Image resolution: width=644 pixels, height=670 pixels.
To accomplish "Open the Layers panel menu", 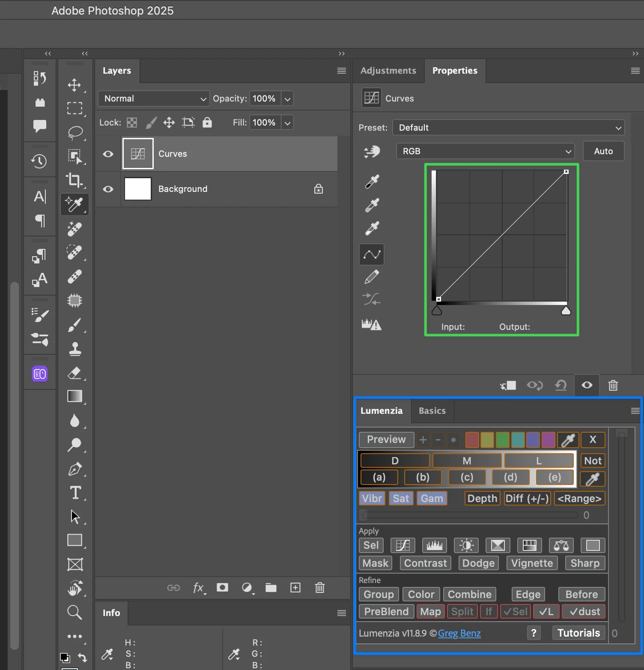I will click(x=341, y=71).
